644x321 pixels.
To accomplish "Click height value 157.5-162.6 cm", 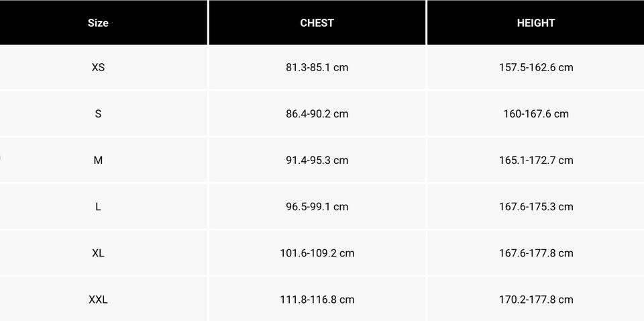I will pos(536,67).
